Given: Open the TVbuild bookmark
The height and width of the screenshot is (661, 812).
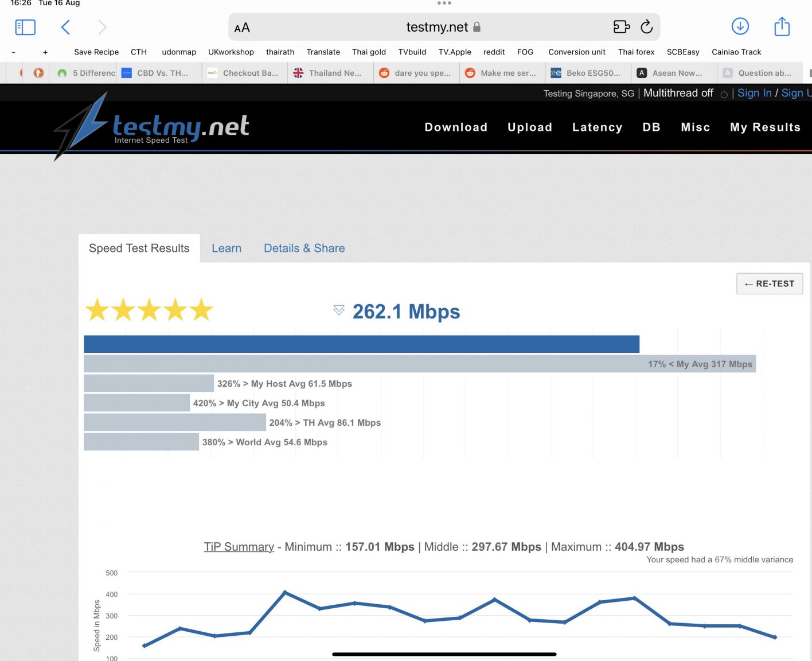Looking at the screenshot, I should (412, 52).
